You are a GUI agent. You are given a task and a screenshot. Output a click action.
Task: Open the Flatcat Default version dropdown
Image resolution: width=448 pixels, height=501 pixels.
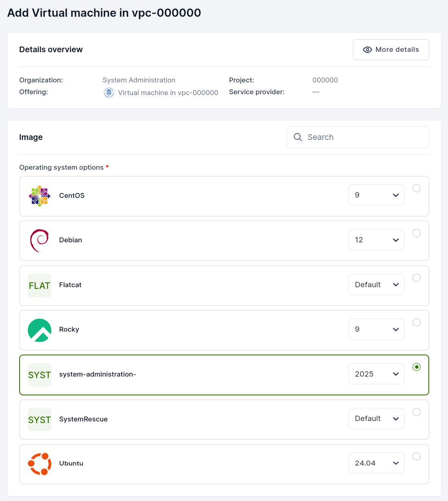tap(376, 284)
